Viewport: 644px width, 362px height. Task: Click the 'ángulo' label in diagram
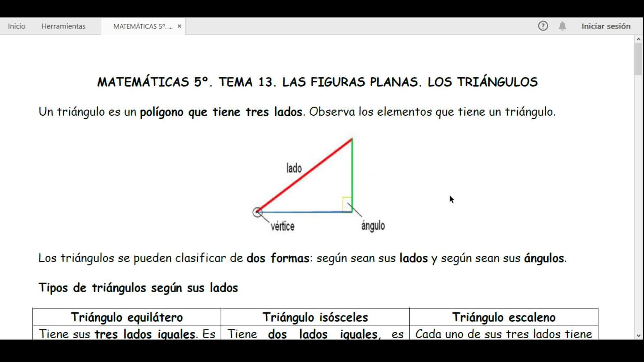[x=373, y=226]
